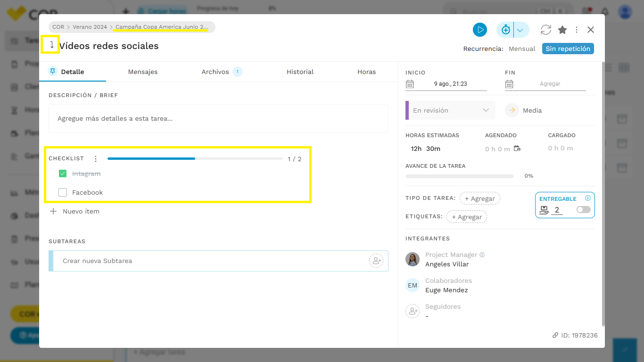Viewport: 644px width, 362px height.
Task: Check the Facebook checklist item
Action: click(x=63, y=192)
